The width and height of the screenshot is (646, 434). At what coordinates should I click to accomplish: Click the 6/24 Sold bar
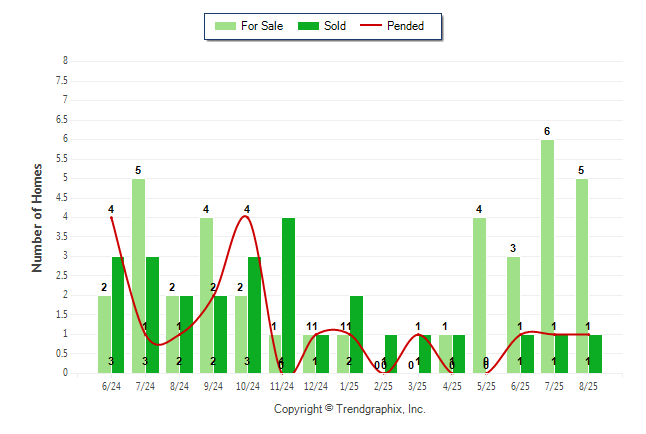(x=118, y=315)
